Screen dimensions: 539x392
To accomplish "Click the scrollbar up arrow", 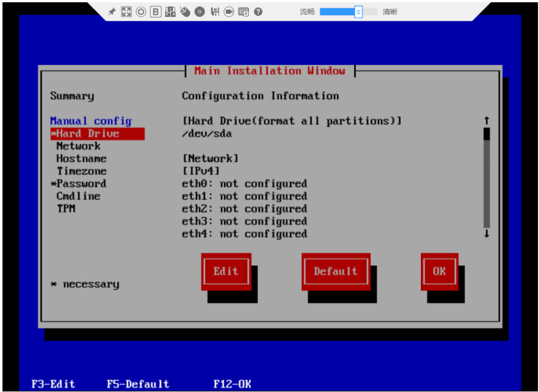I will coord(486,121).
